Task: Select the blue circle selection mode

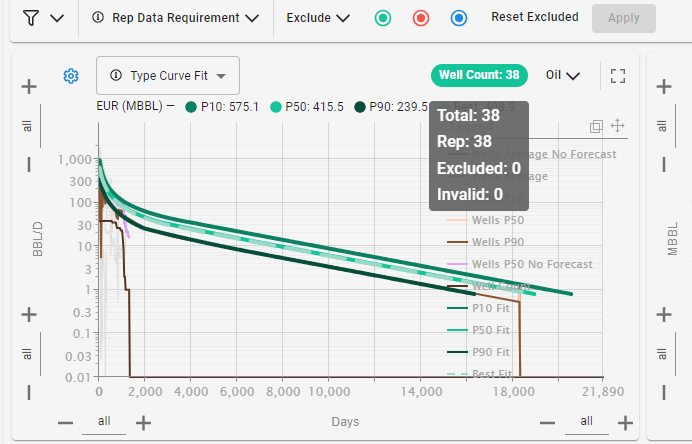Action: click(x=459, y=18)
